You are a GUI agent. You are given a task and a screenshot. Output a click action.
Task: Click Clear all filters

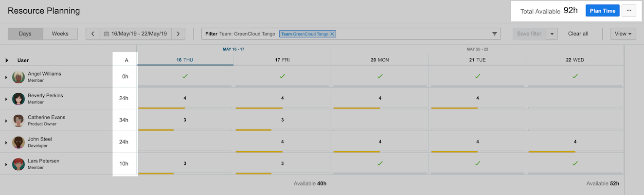pyautogui.click(x=578, y=34)
